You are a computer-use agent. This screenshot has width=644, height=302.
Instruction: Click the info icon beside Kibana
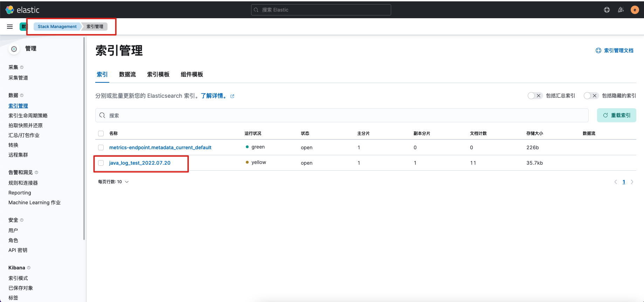pyautogui.click(x=29, y=268)
